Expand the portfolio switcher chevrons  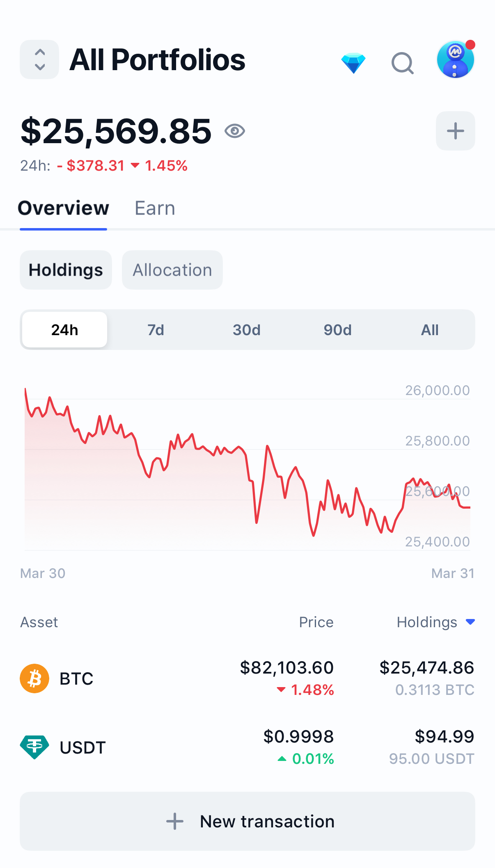pos(39,59)
